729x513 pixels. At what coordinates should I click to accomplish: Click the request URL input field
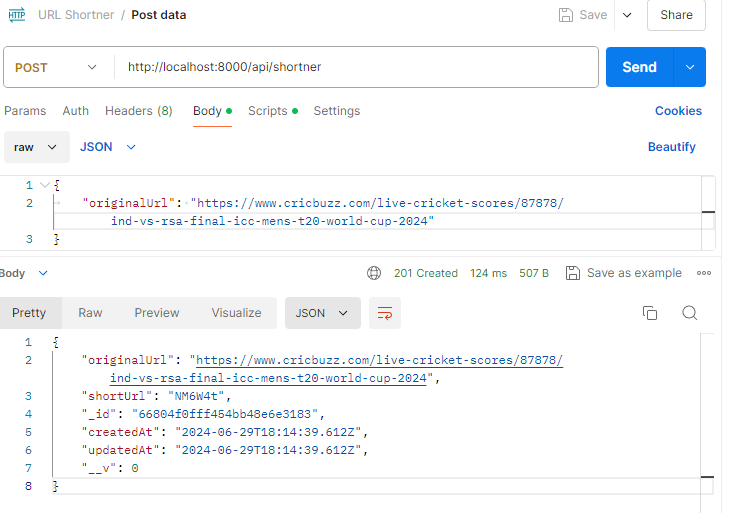[355, 67]
